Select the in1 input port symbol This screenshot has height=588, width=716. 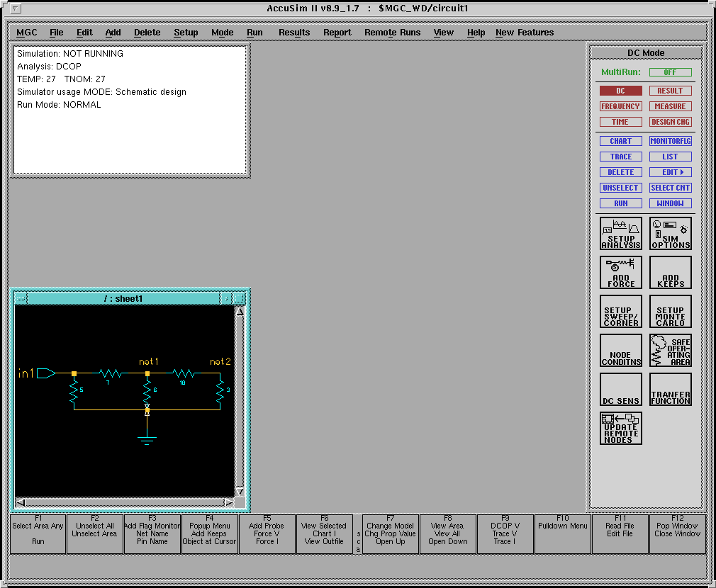click(46, 373)
